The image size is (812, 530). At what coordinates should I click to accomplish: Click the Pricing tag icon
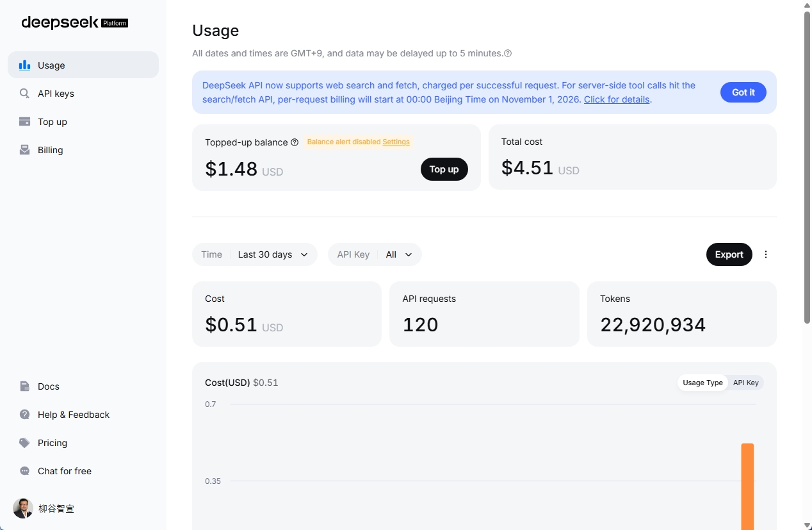tap(24, 443)
